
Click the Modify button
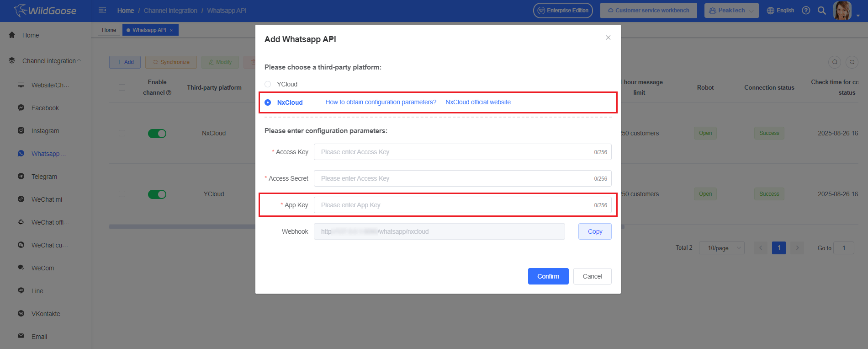click(x=220, y=62)
